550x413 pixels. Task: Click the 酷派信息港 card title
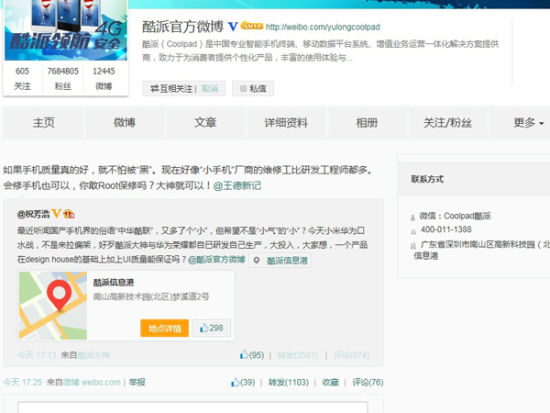click(113, 282)
